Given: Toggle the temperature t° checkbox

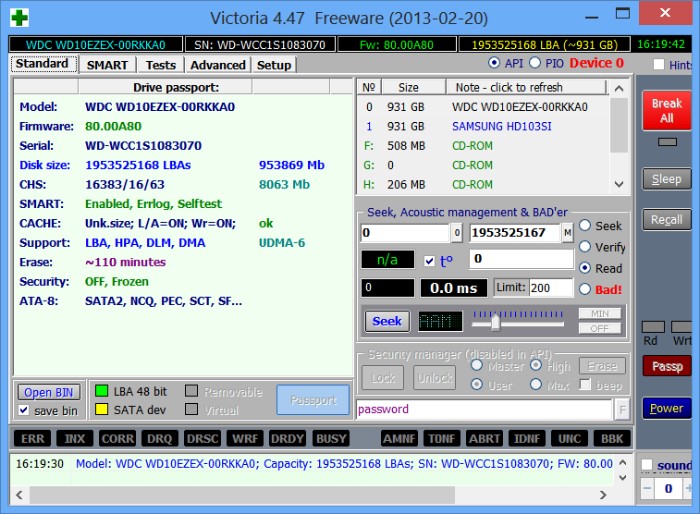Looking at the screenshot, I should [x=429, y=261].
